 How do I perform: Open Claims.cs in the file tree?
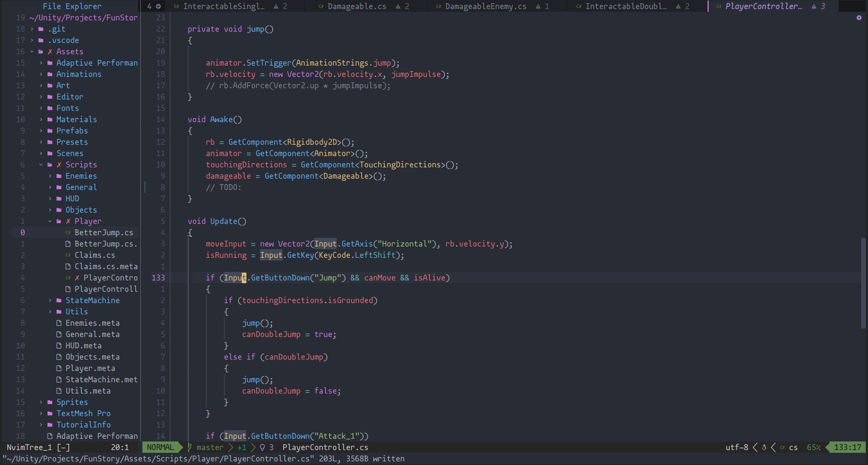(94, 255)
